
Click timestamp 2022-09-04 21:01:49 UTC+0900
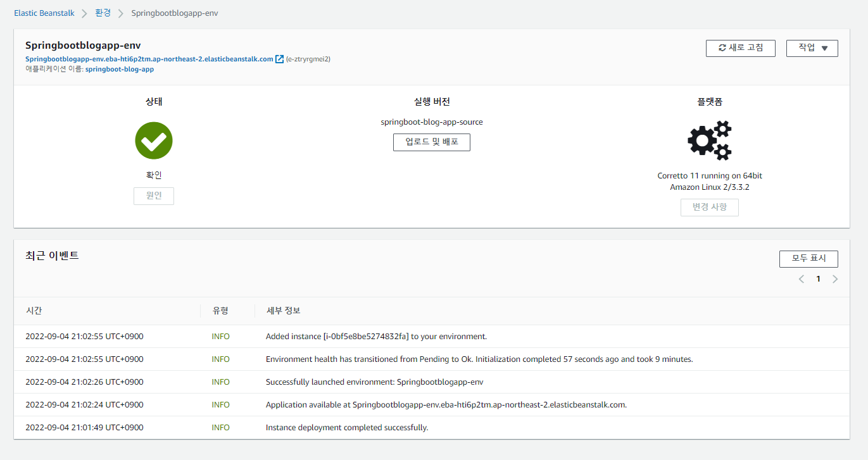tap(84, 428)
